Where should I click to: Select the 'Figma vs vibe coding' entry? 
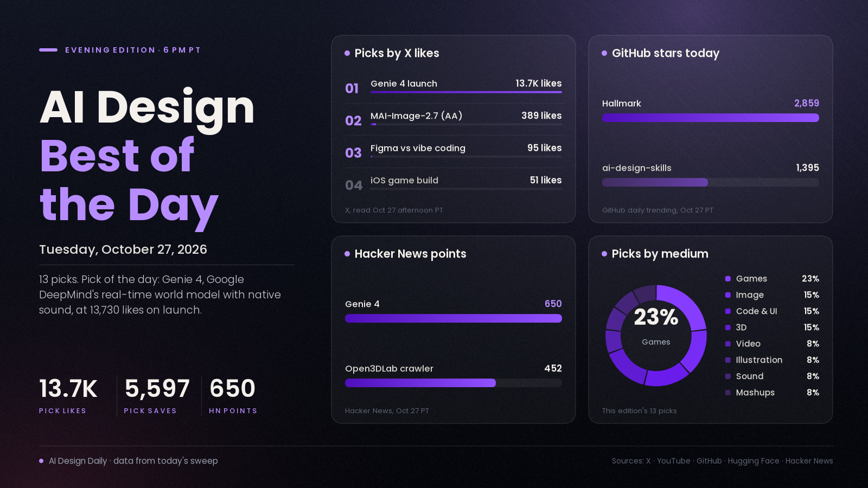tap(453, 152)
